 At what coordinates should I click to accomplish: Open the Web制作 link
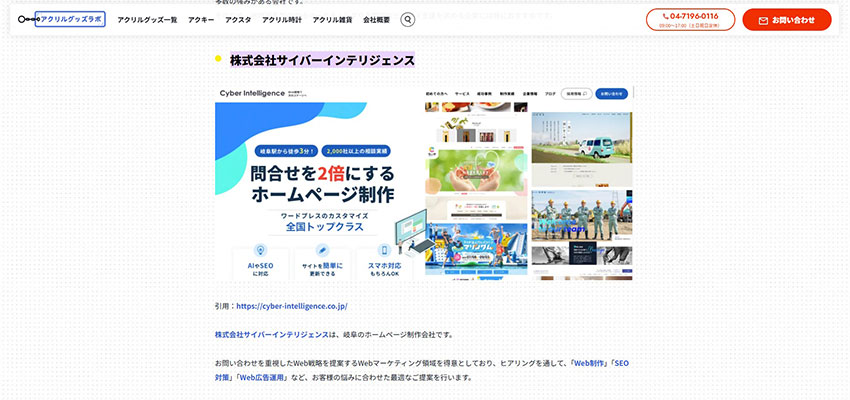[x=590, y=363]
